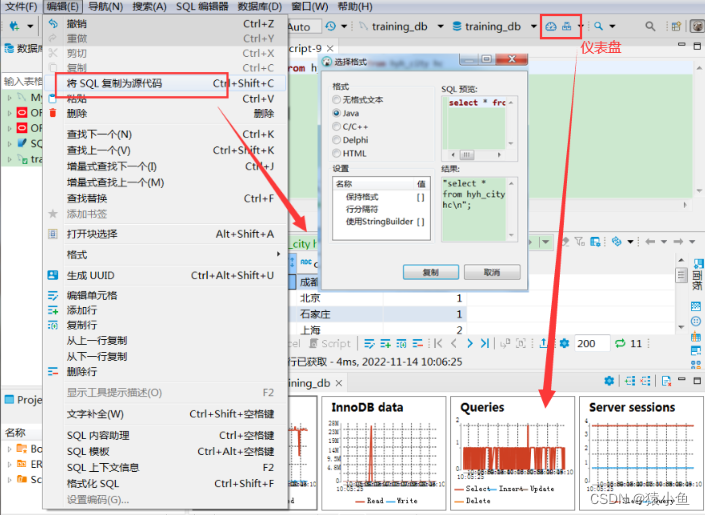Open dropdown arrow beside blue search icon
705x515 pixels.
point(612,27)
